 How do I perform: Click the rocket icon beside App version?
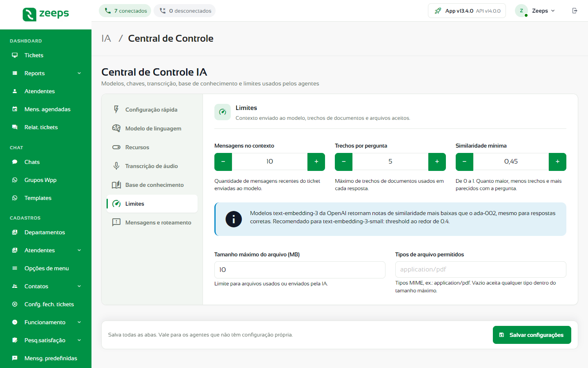(438, 11)
